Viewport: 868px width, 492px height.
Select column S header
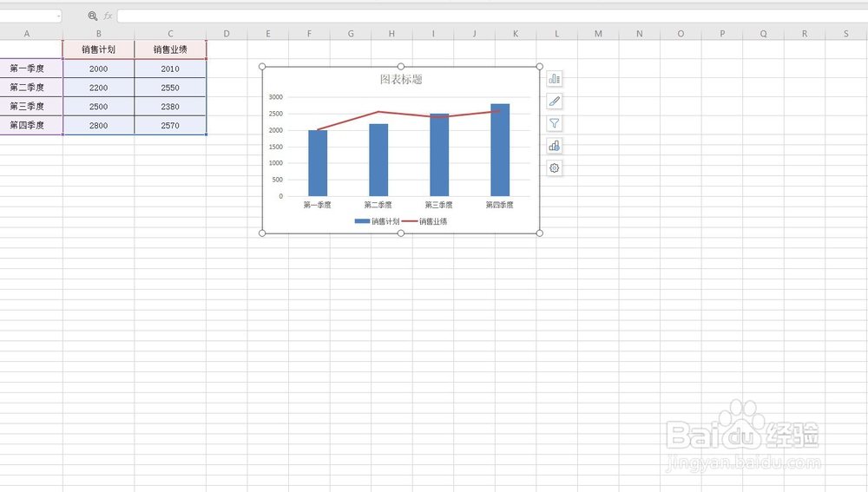click(x=845, y=34)
